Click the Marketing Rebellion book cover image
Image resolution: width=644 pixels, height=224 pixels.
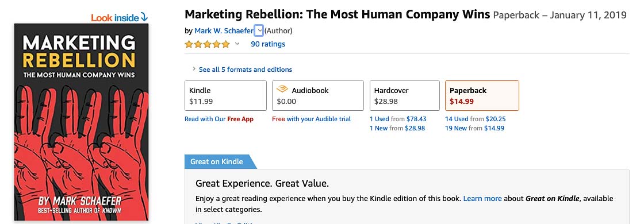(81, 122)
